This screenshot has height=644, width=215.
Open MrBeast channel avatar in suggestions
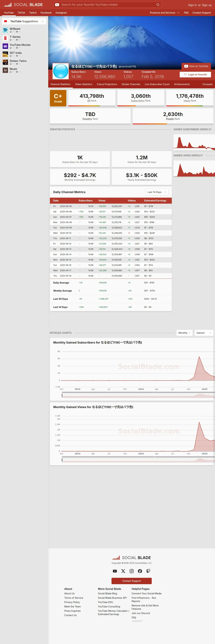click(x=5, y=30)
